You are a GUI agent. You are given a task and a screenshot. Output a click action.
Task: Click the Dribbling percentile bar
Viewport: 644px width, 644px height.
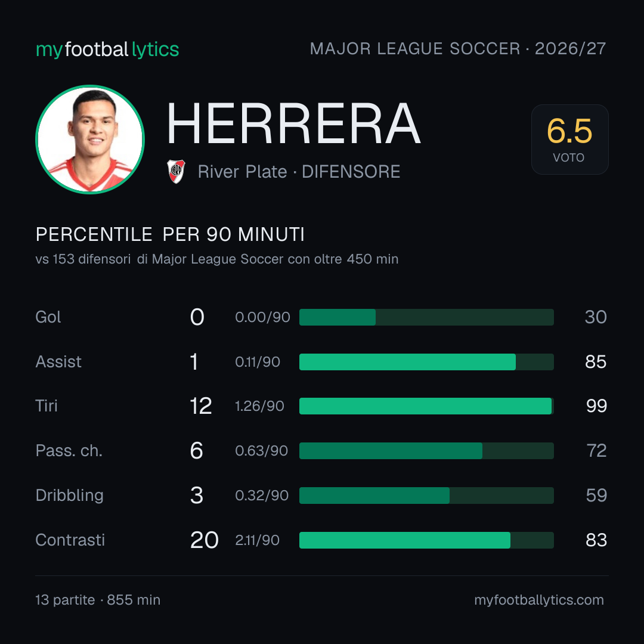(x=426, y=496)
